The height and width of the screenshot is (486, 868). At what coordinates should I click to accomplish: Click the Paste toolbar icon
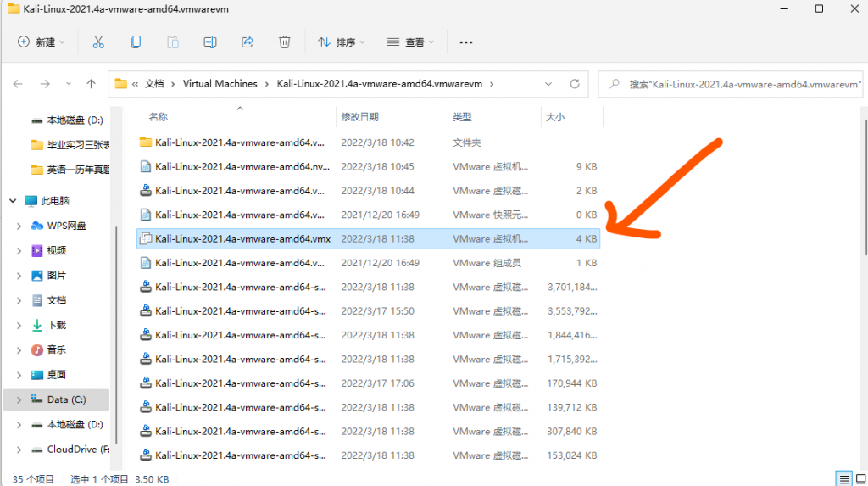[173, 42]
